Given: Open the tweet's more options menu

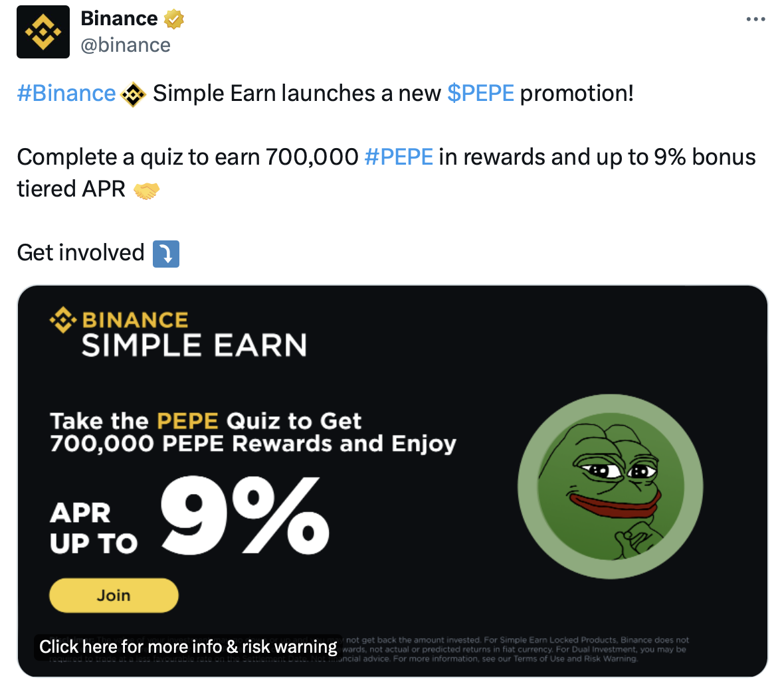Looking at the screenshot, I should (755, 19).
